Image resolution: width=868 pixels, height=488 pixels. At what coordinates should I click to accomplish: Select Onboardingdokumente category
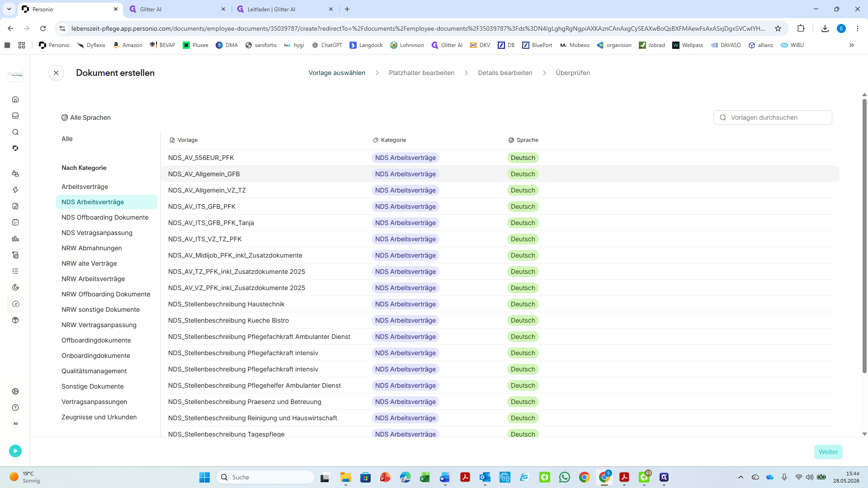tap(96, 356)
